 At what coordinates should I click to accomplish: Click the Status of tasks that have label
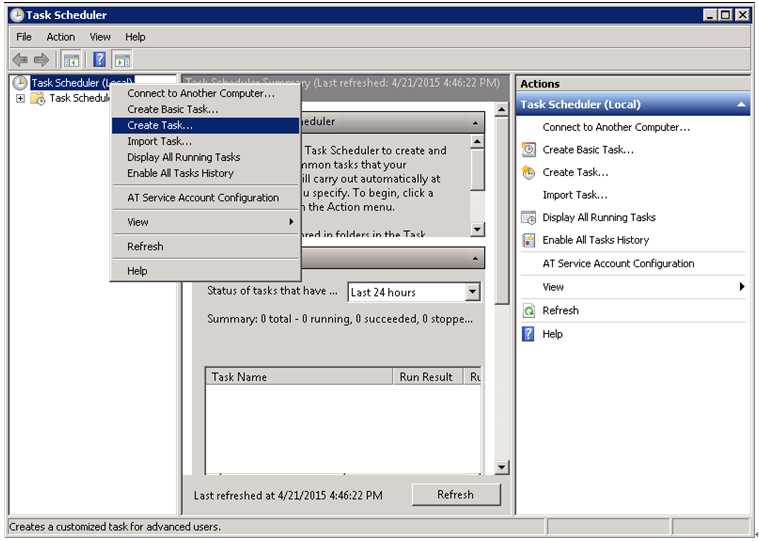[273, 291]
